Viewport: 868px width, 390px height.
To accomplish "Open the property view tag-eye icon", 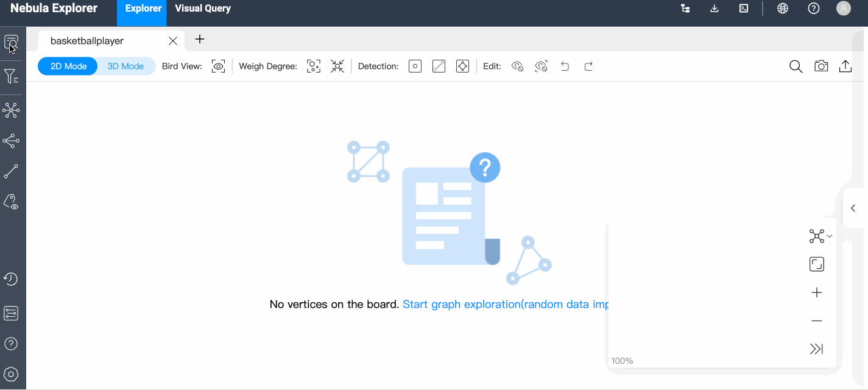I will pyautogui.click(x=11, y=202).
